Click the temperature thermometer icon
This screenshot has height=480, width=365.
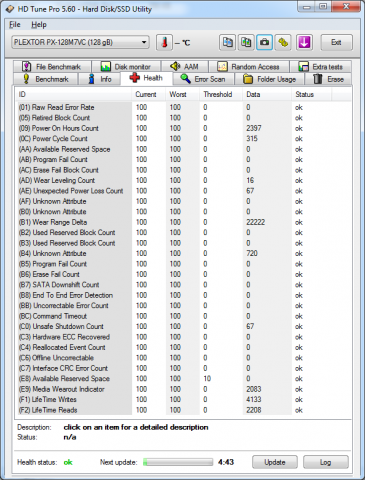(164, 43)
